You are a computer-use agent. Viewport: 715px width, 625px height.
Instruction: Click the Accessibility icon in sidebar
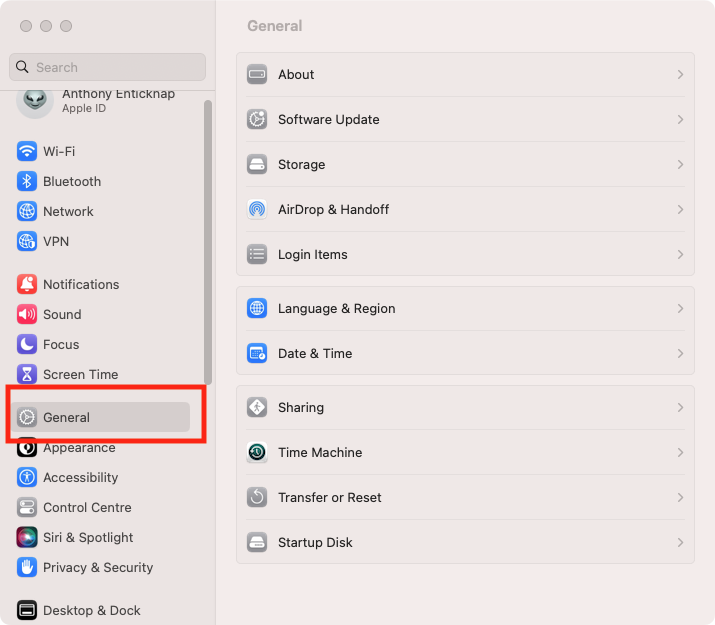(x=27, y=477)
